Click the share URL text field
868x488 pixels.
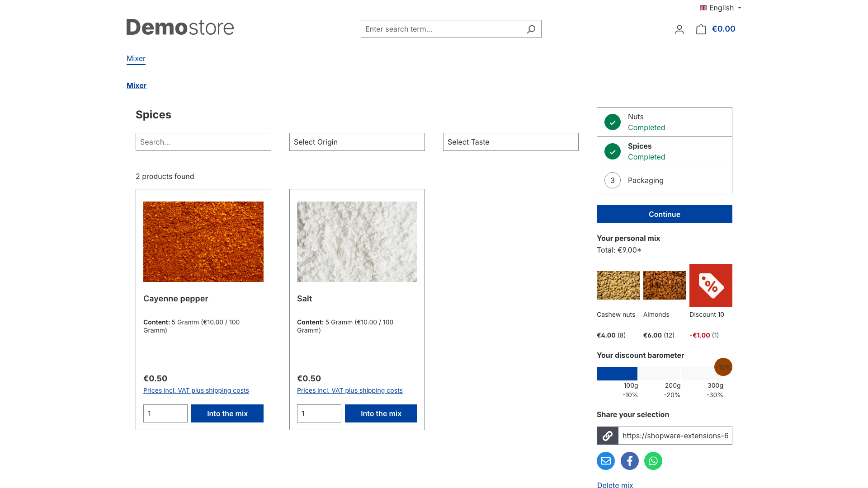point(675,436)
